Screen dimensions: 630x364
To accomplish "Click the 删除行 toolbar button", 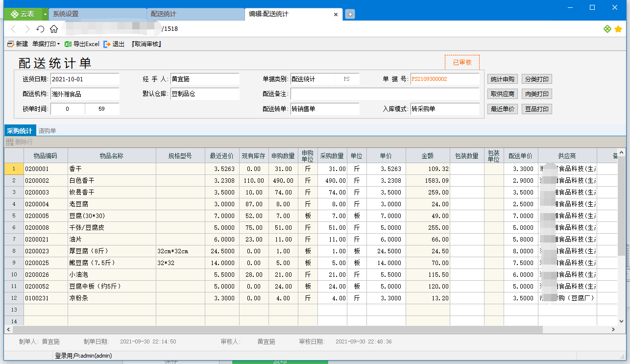I will [x=20, y=142].
